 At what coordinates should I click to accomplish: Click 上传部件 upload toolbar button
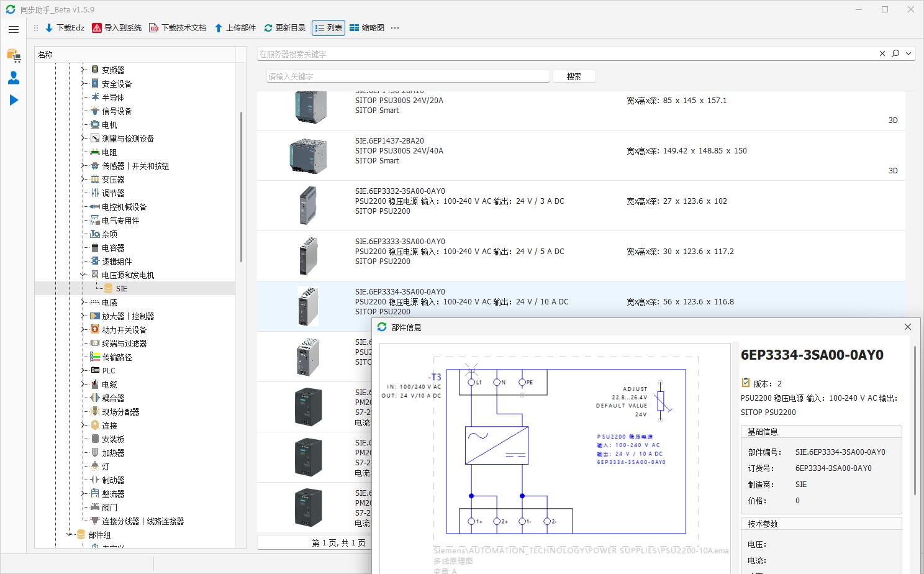(x=235, y=28)
